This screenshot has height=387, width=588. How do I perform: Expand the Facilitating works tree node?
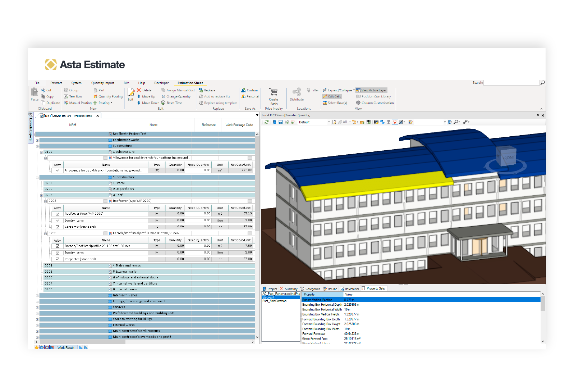click(37, 140)
